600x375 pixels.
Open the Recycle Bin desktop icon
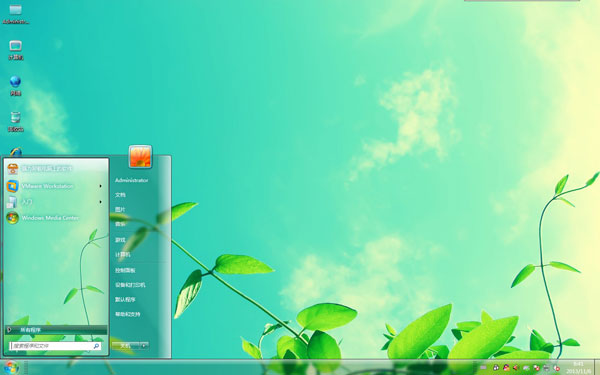tap(16, 122)
